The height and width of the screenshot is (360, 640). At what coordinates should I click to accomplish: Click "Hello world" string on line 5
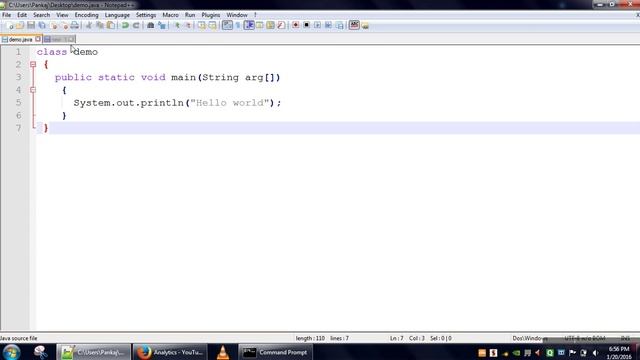coord(230,103)
